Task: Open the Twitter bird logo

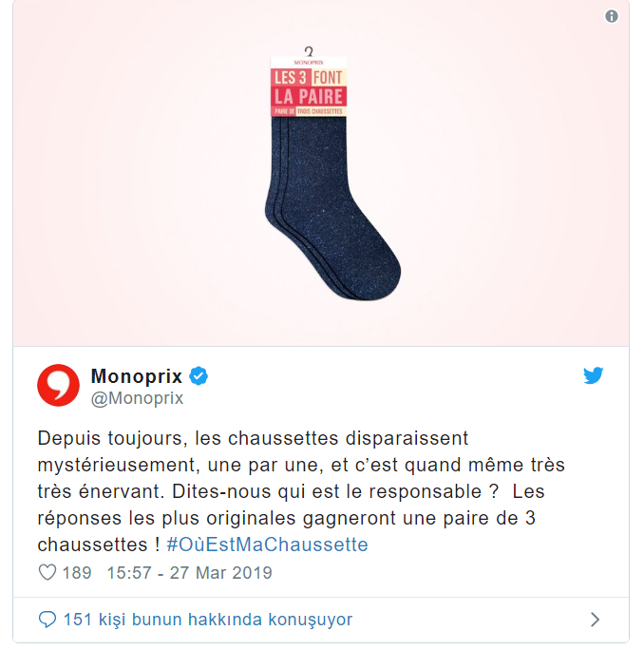Action: tap(593, 375)
